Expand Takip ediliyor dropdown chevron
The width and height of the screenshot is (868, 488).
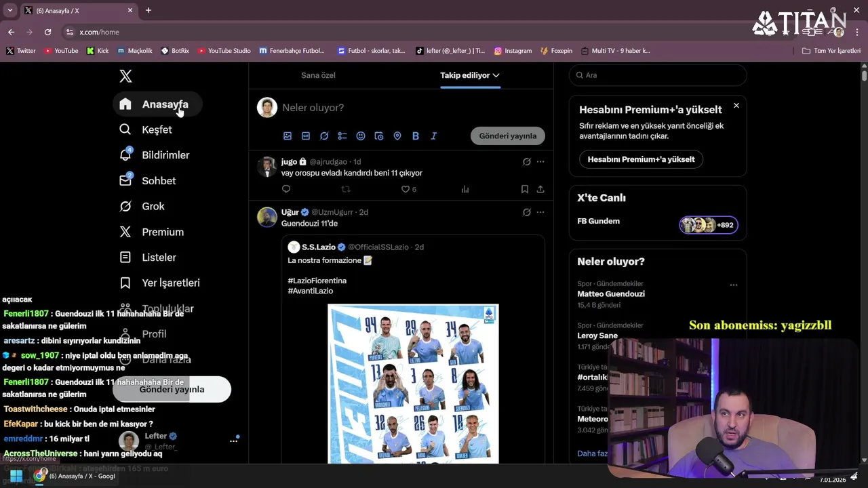click(x=496, y=75)
